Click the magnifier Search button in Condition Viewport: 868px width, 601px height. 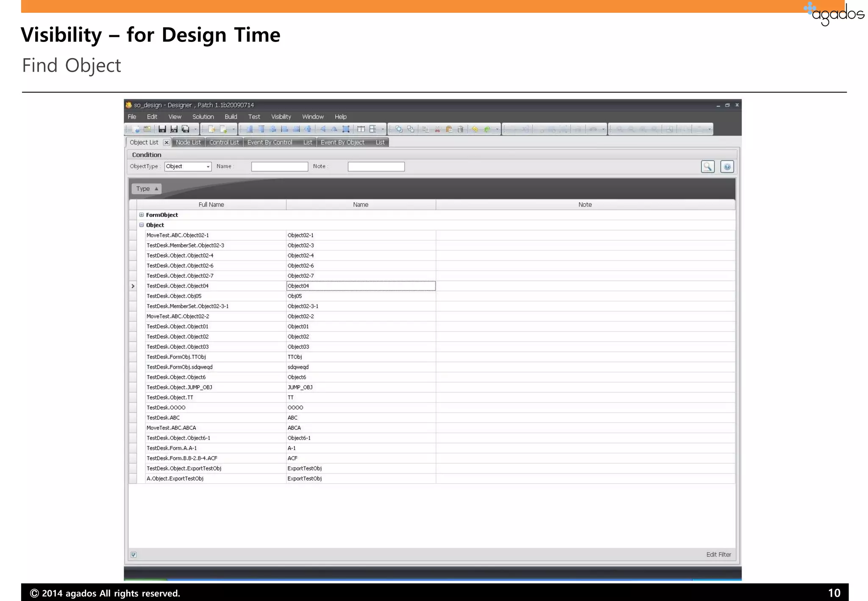tap(707, 167)
